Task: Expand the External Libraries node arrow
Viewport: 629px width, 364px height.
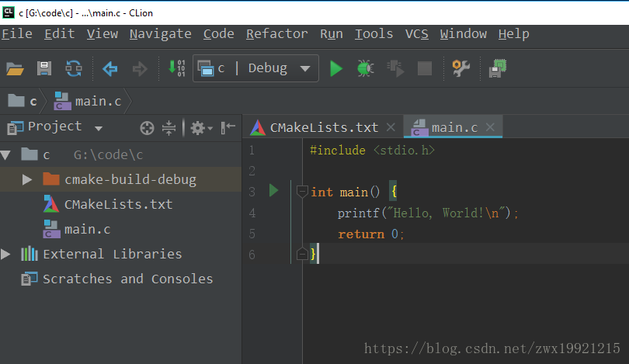Action: (x=5, y=254)
